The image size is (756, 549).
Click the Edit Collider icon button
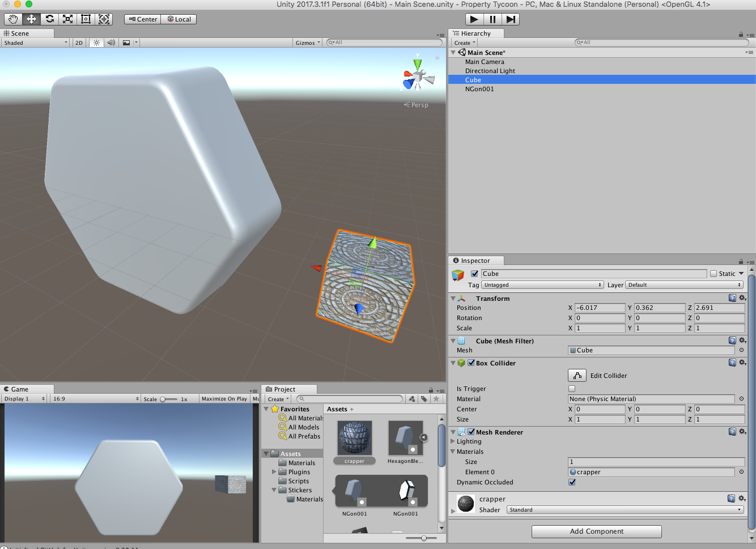(x=577, y=375)
